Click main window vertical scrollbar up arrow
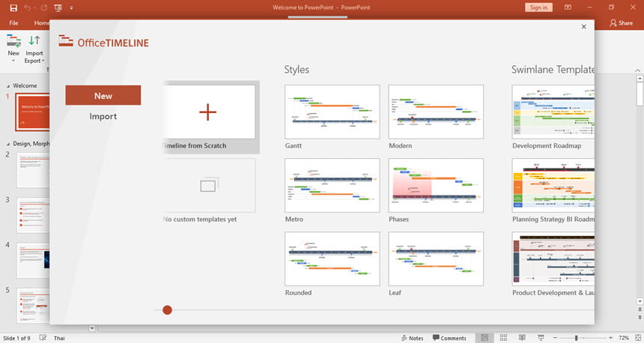 (x=640, y=78)
